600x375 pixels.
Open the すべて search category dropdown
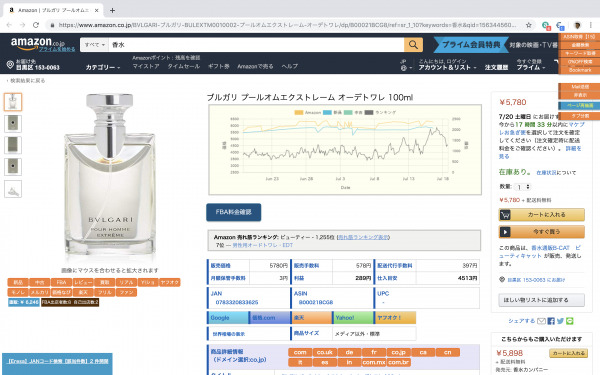point(95,45)
